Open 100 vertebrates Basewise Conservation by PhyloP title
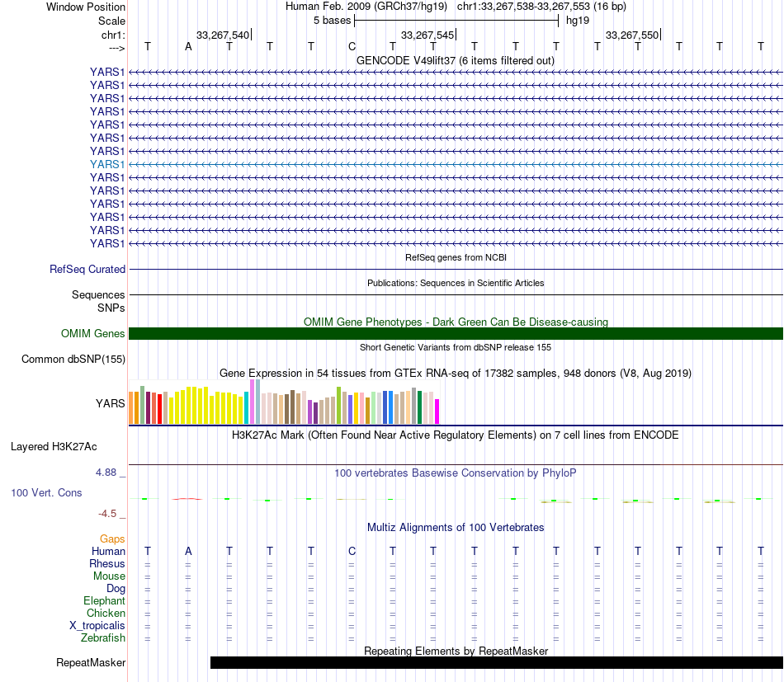 tap(456, 473)
